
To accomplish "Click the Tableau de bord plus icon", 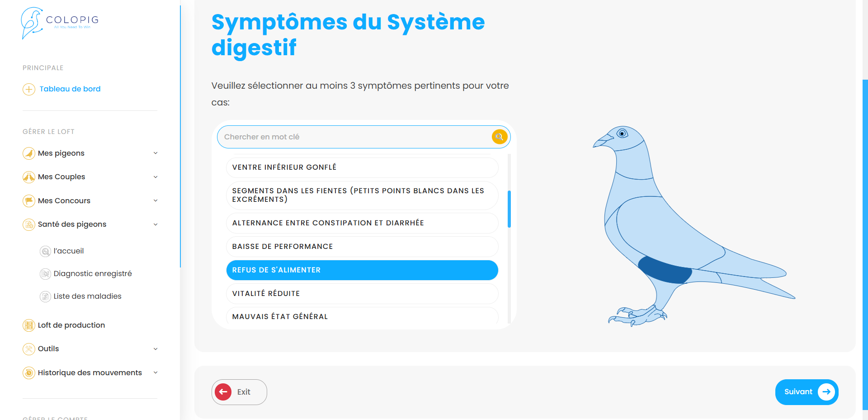I will [x=29, y=89].
